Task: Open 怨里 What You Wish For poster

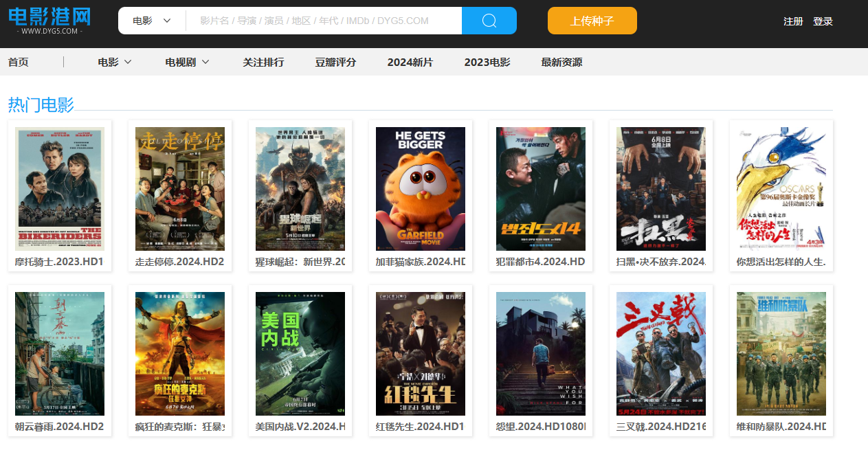Action: 541,354
